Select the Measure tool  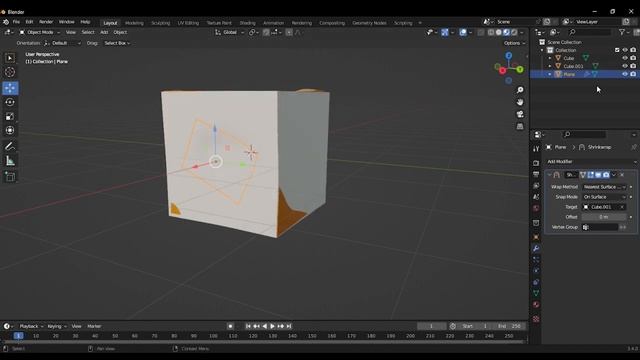click(x=10, y=161)
